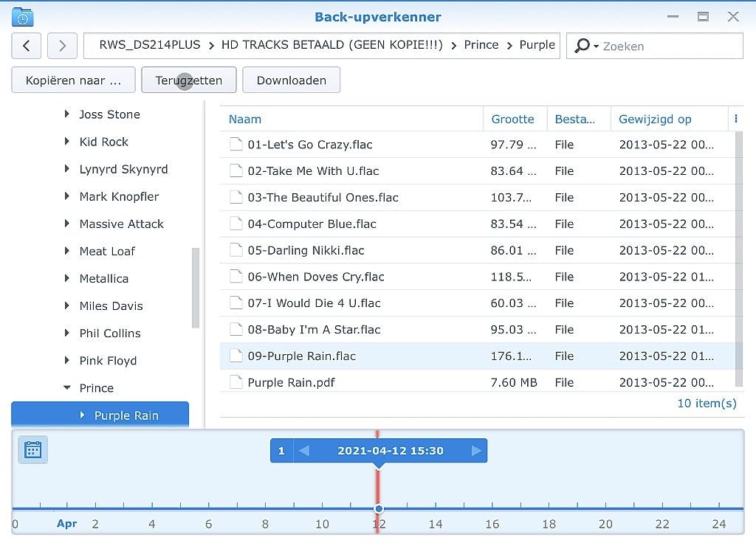Viewport: 756px width, 546px height.
Task: Expand the Phil Collins folder
Action: 67,333
